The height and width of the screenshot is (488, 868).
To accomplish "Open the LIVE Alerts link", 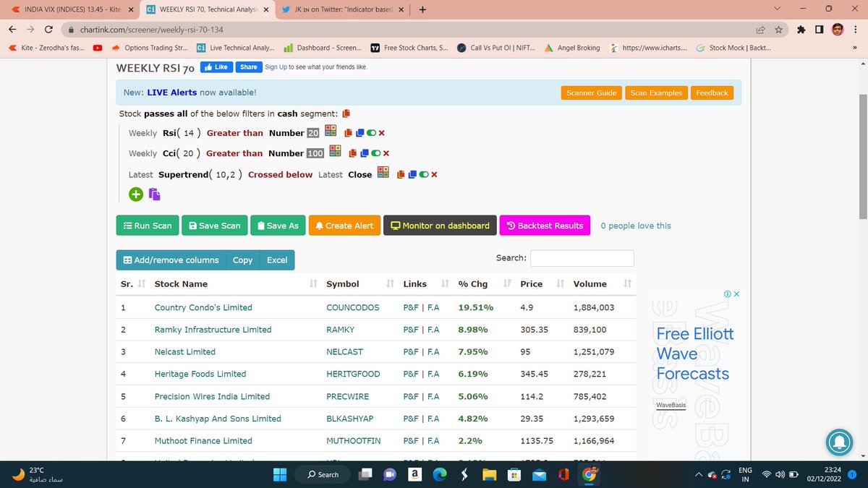I will pos(172,93).
